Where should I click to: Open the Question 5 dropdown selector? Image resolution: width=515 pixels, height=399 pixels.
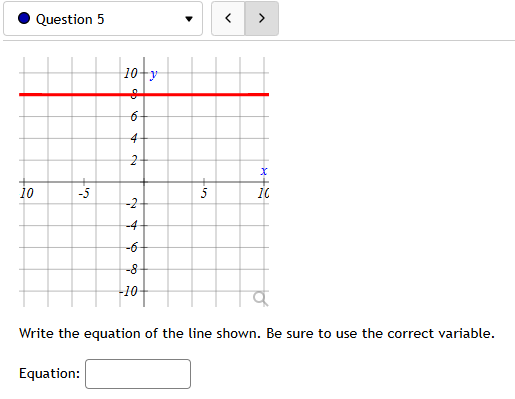[103, 19]
